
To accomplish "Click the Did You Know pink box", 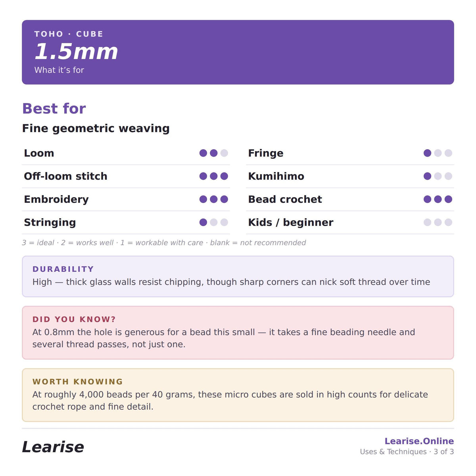I will point(238,333).
